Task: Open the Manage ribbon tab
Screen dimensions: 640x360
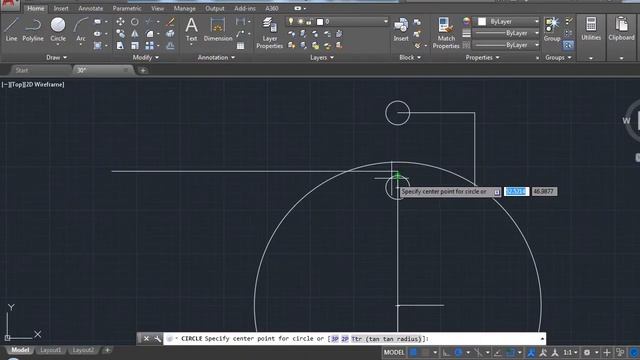Action: [184, 8]
